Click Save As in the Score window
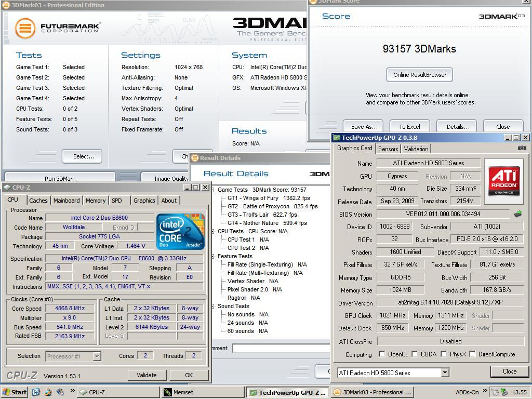Image resolution: width=532 pixels, height=399 pixels. click(363, 126)
